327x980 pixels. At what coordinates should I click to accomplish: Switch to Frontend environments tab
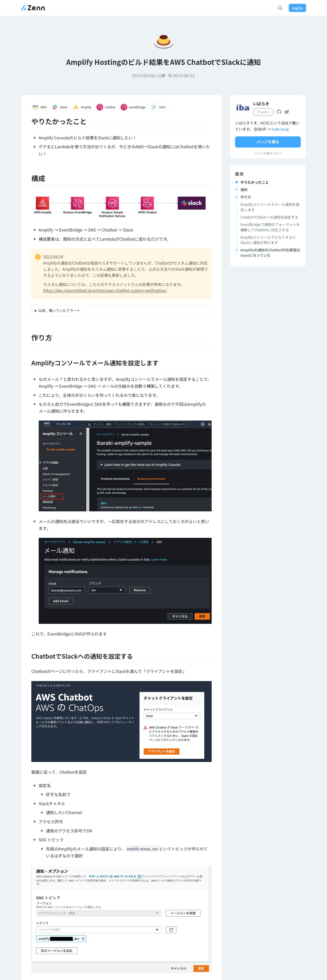point(115,479)
